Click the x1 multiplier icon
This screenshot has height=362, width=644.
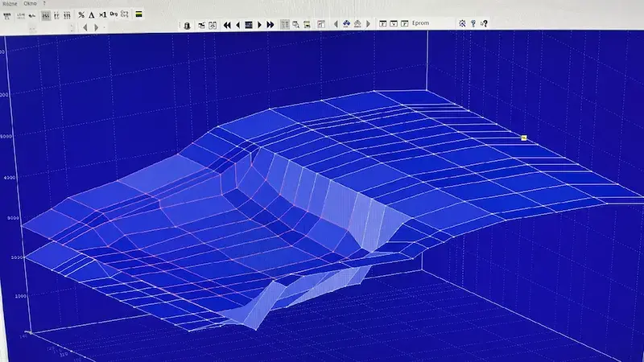(103, 14)
